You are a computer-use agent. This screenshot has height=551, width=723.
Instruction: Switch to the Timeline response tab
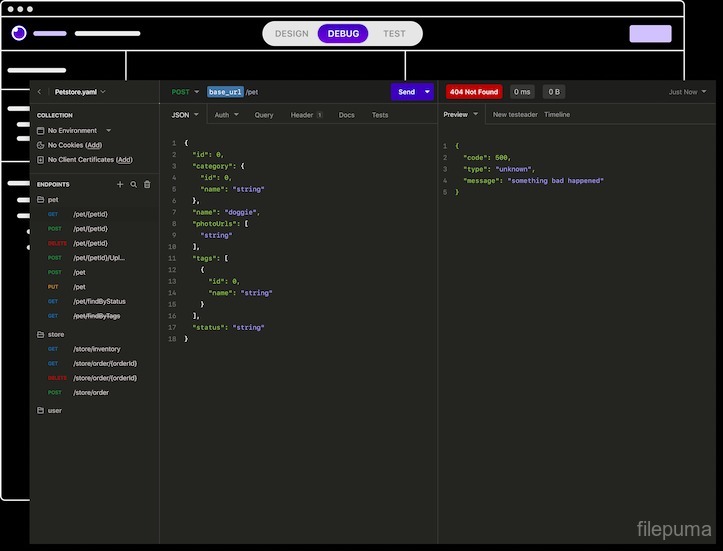click(557, 115)
